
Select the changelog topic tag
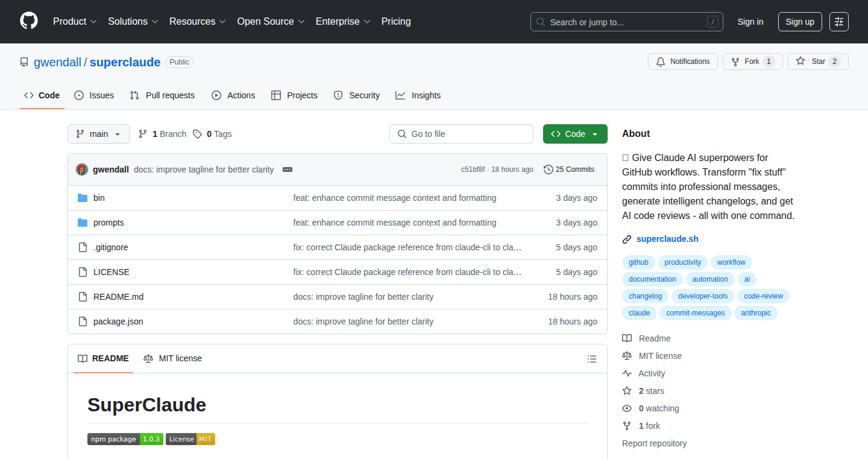645,296
